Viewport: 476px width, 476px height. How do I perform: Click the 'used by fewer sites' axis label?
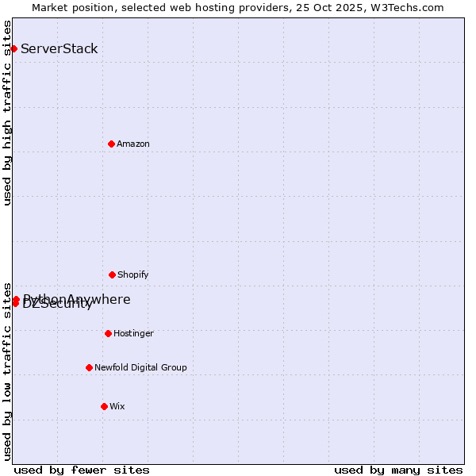pos(82,470)
